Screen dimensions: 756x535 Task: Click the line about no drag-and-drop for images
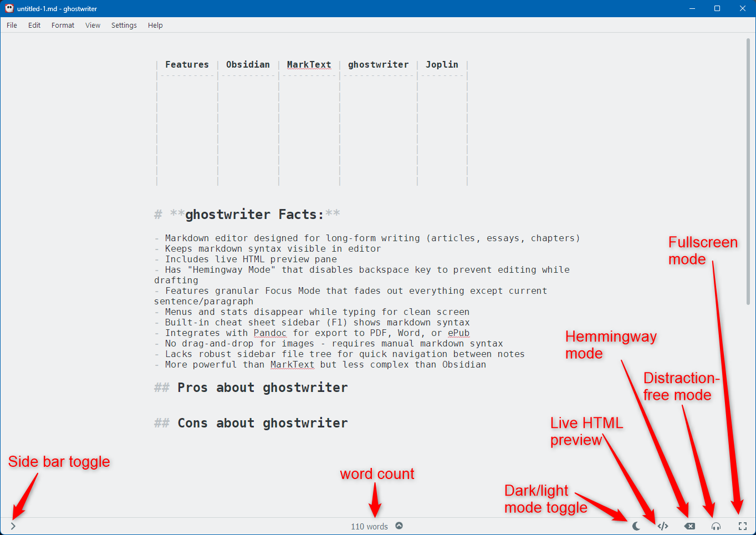click(334, 343)
